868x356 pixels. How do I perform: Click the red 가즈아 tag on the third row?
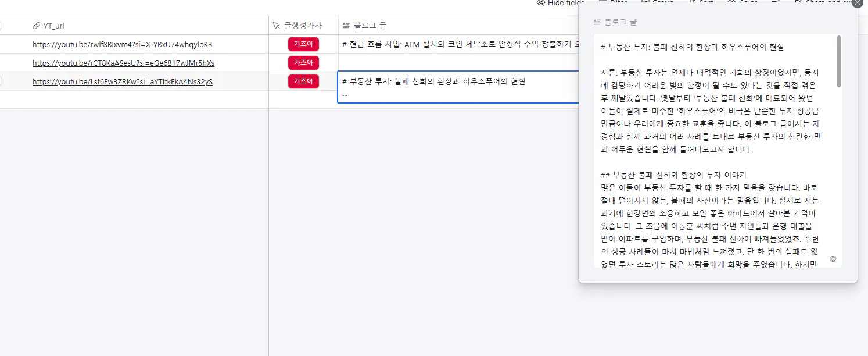point(303,81)
